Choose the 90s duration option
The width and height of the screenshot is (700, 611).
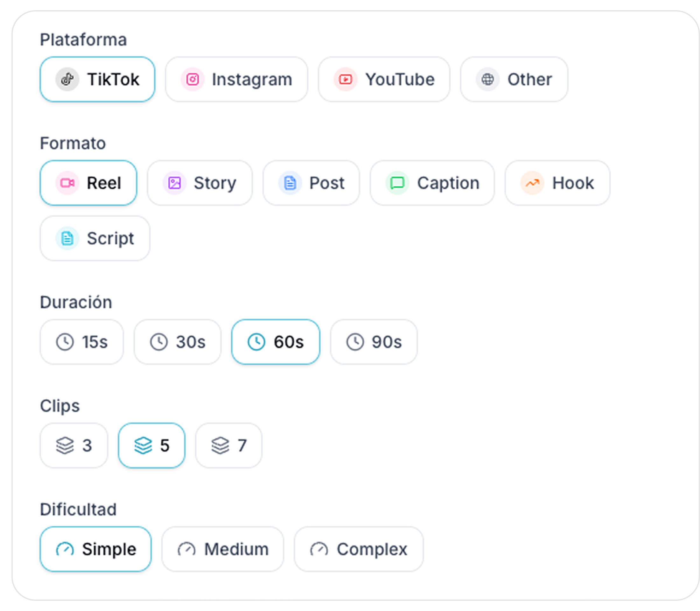click(x=374, y=342)
